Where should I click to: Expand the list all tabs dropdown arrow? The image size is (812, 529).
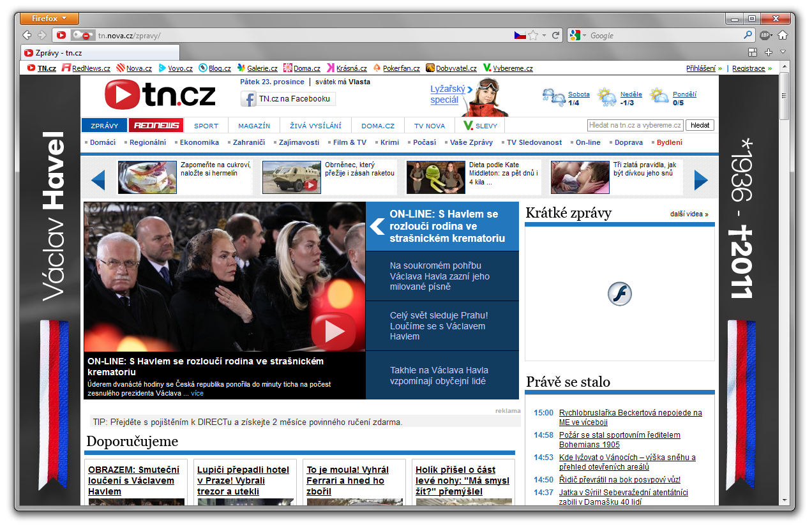(783, 52)
